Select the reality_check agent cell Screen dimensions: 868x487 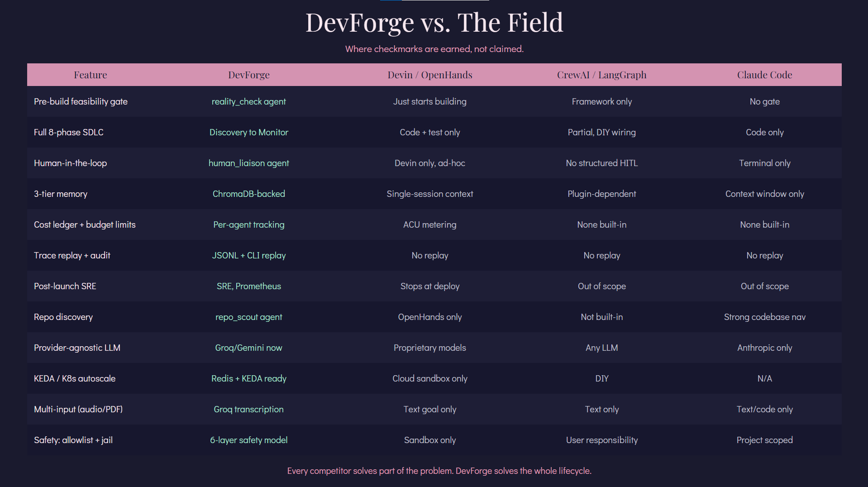tap(248, 101)
